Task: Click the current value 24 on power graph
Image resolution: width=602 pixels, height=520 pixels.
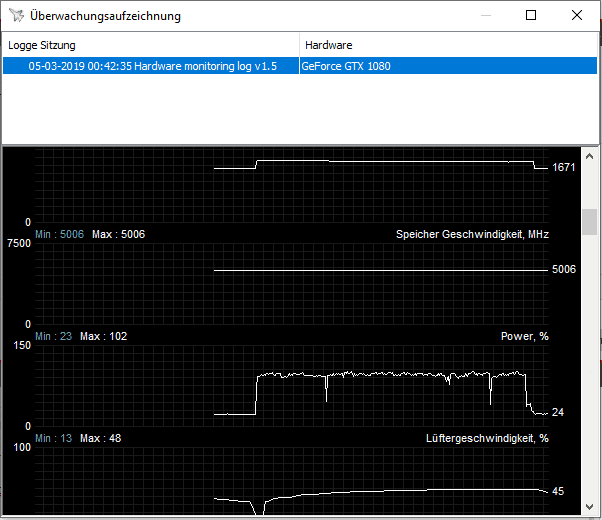Action: tap(557, 412)
